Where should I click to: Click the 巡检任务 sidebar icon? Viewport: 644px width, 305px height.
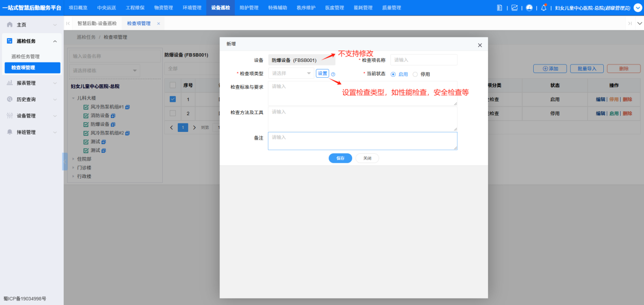click(10, 41)
